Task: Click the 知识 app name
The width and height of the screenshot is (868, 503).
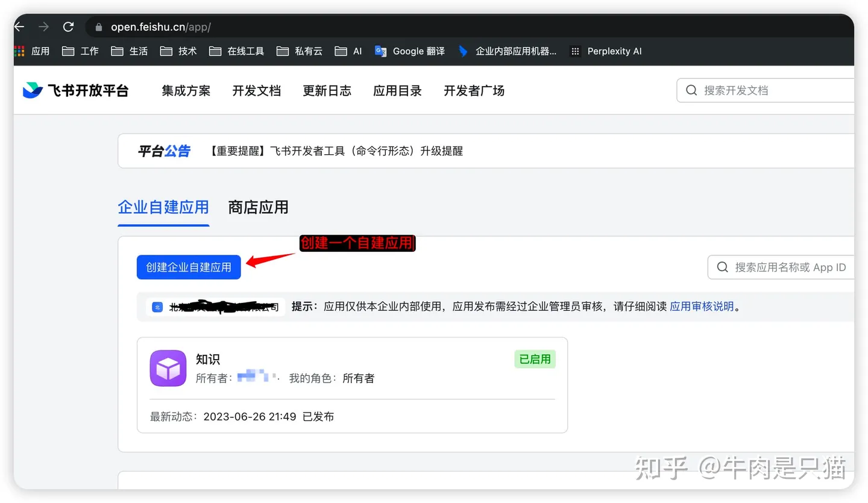Action: [208, 360]
